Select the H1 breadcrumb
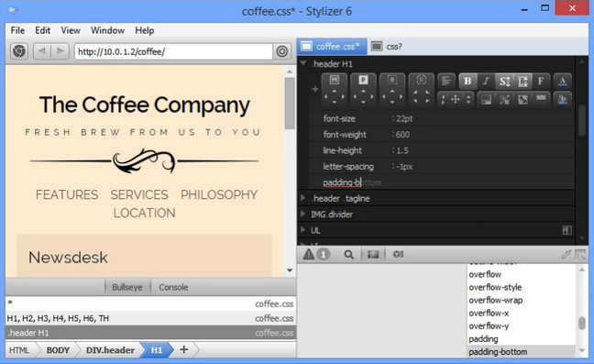 pos(157,350)
